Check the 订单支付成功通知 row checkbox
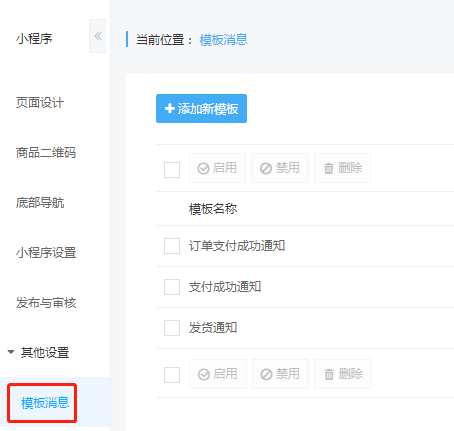454x431 pixels. point(172,246)
